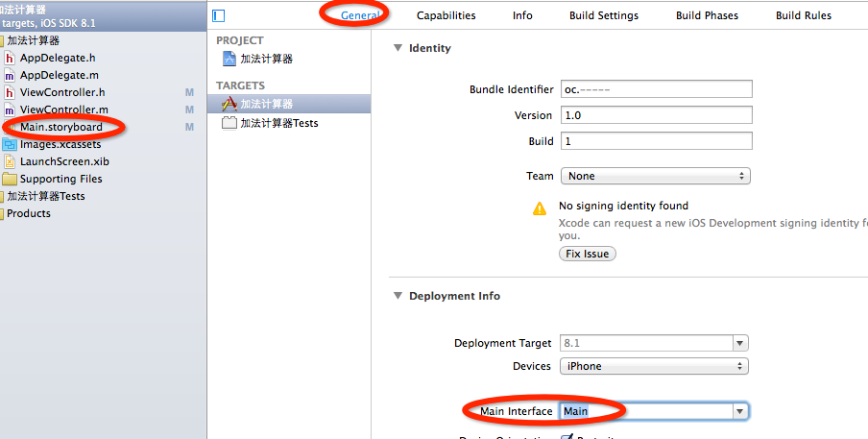
Task: Select the 加法计算器Tests target
Action: (x=279, y=123)
